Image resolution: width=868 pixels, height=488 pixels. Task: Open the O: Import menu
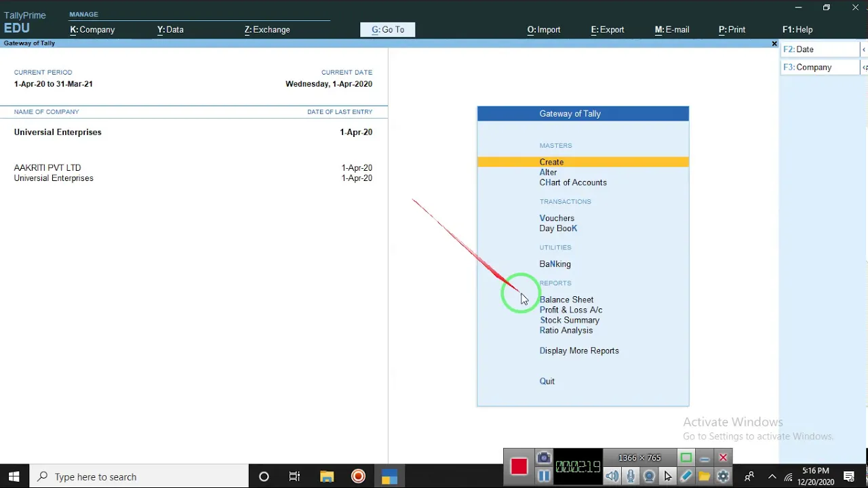tap(544, 29)
